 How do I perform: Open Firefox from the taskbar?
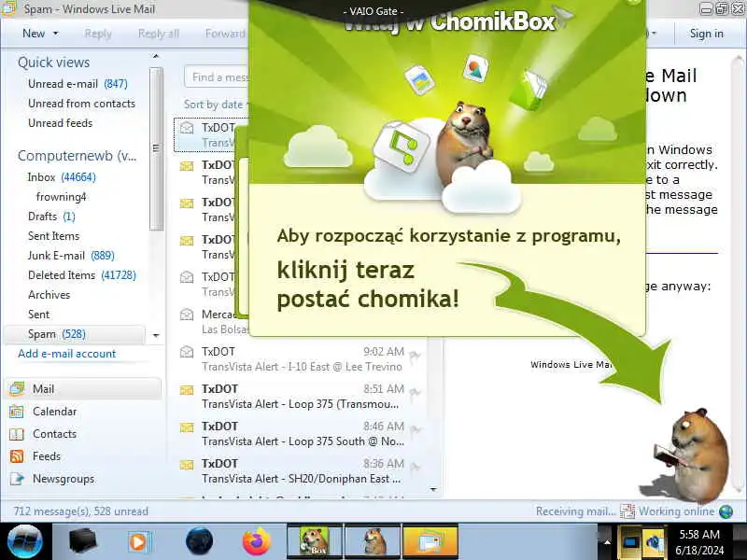coord(255,541)
